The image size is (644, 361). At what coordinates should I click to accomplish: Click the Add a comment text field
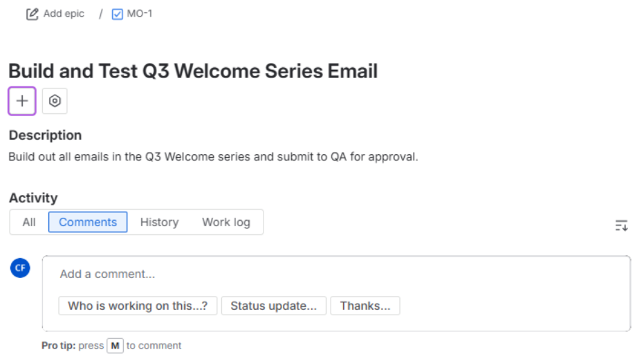[336, 274]
